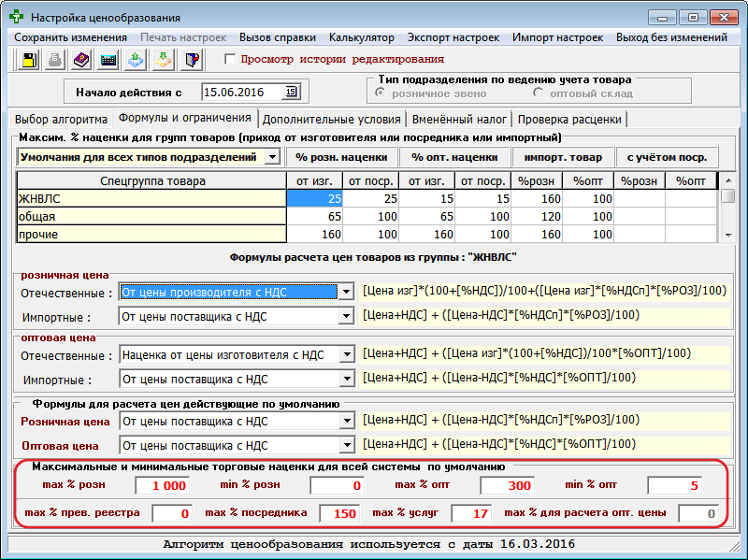Click 'max % опт' field with 300
The height and width of the screenshot is (560, 748).
point(507,485)
